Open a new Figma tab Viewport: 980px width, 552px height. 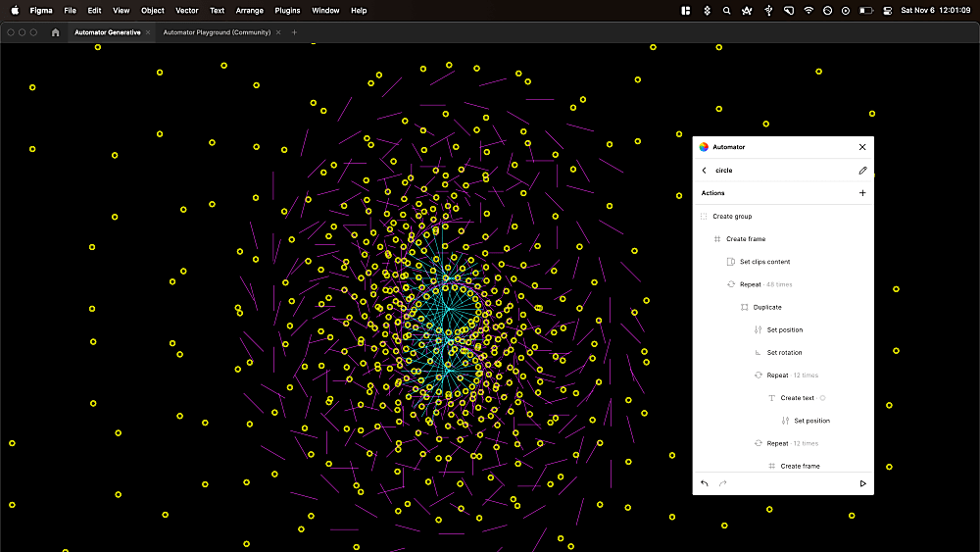click(294, 32)
